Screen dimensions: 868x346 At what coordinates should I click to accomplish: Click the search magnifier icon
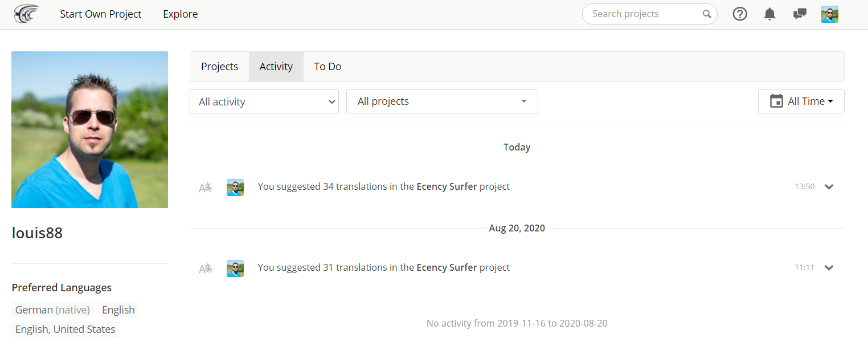[x=707, y=14]
